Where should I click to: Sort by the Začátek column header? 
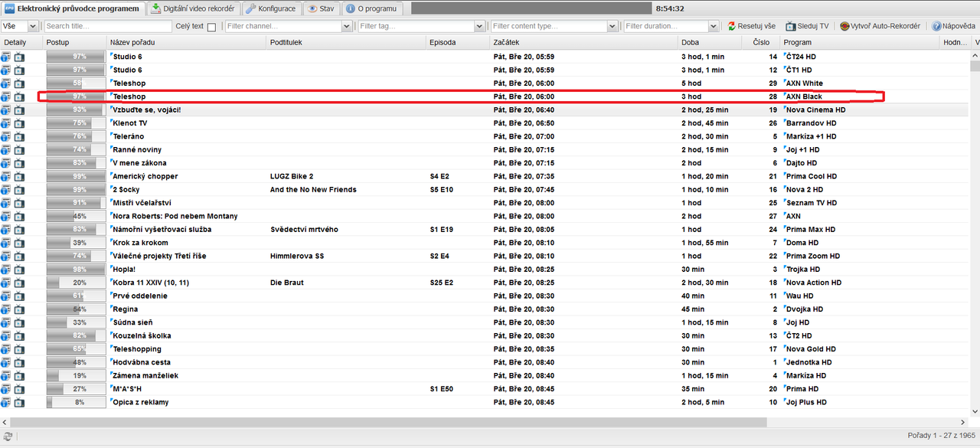coord(583,43)
